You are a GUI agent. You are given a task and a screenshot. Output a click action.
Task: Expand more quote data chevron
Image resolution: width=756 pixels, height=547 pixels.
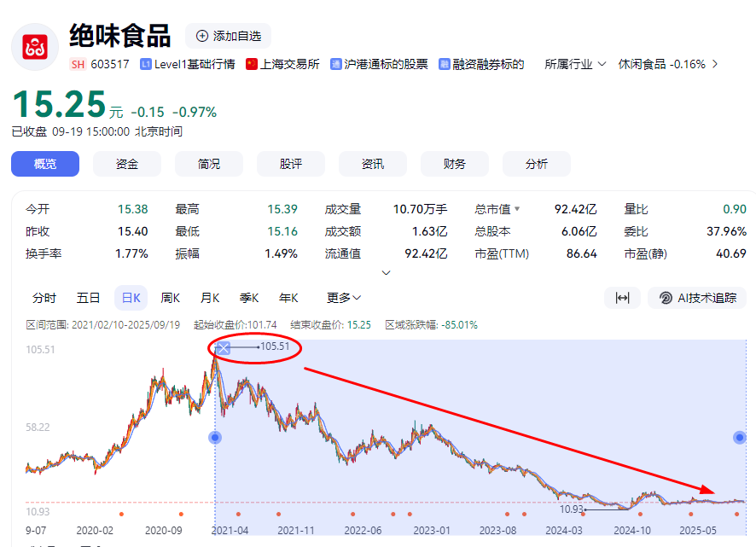(x=386, y=273)
